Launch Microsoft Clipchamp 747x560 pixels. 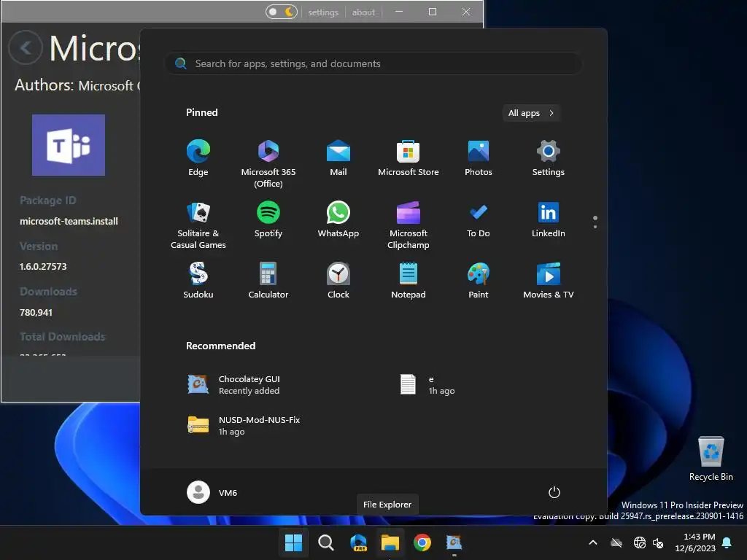[409, 225]
